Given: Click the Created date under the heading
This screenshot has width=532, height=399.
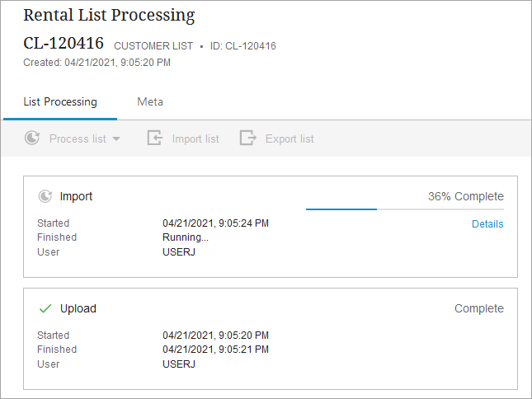Looking at the screenshot, I should click(97, 63).
